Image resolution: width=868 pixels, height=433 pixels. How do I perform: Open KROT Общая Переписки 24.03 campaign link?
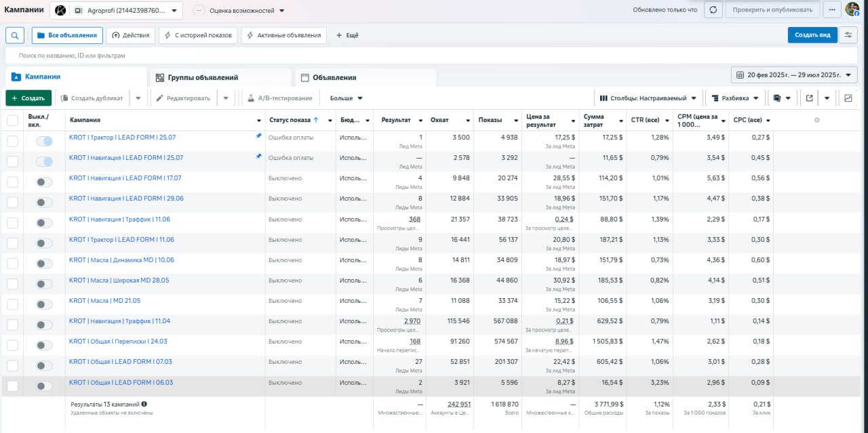point(118,342)
